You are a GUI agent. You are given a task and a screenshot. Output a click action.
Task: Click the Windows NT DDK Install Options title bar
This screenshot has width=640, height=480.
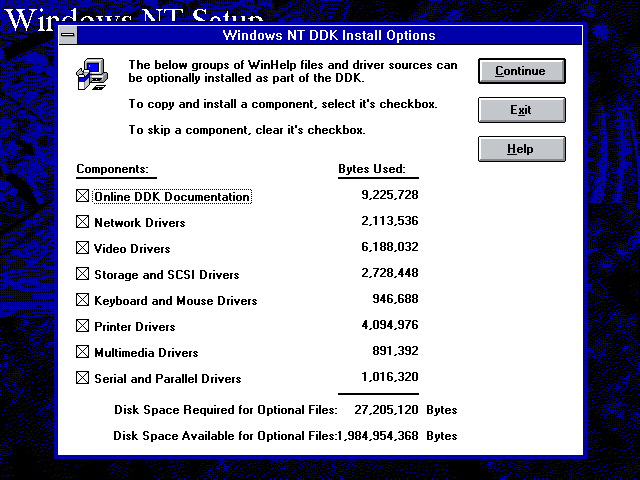coord(329,36)
